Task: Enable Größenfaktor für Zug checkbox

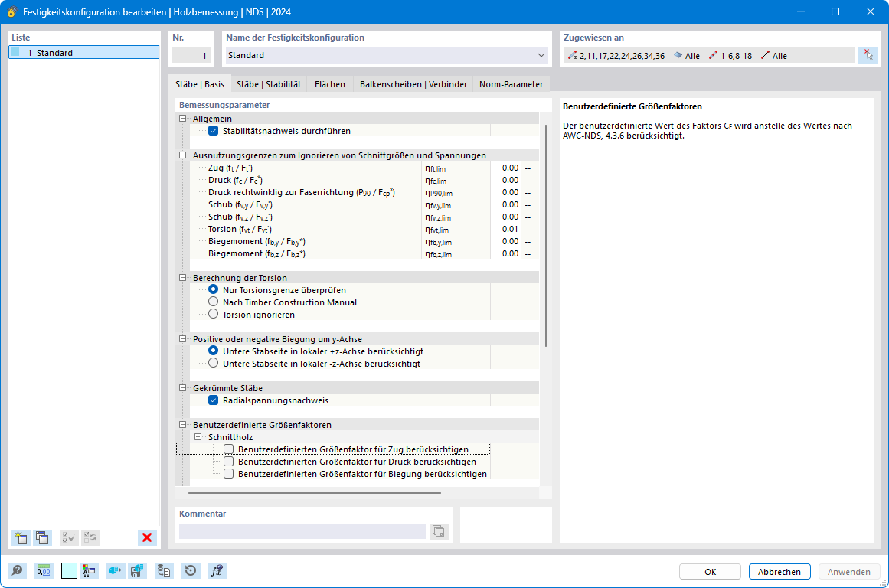Action: point(228,449)
